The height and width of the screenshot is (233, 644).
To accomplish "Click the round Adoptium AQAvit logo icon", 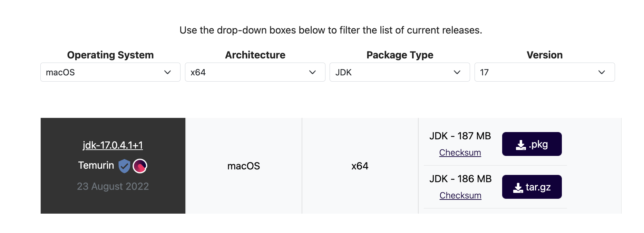I will click(140, 166).
